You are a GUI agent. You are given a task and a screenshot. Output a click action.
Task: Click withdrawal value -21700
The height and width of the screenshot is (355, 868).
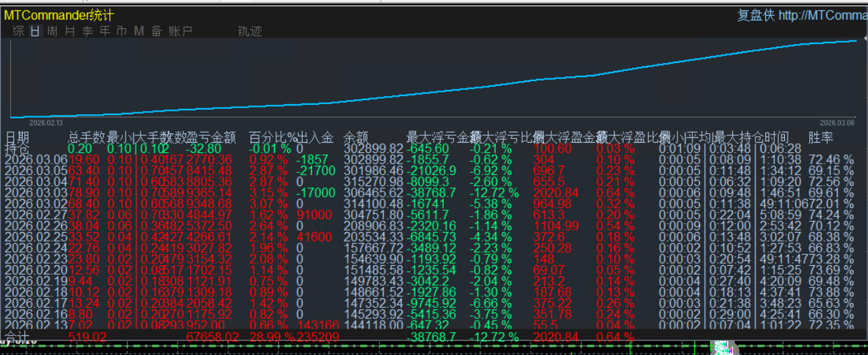(x=315, y=170)
